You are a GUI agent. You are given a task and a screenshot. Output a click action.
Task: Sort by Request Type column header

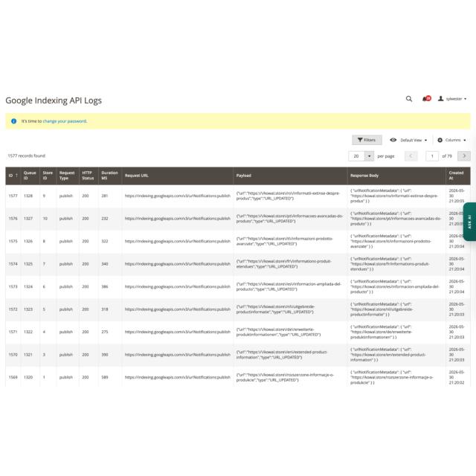(x=68, y=176)
